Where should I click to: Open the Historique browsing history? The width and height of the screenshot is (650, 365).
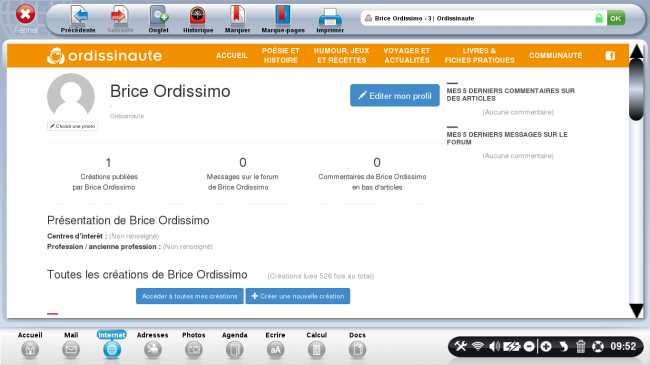click(198, 19)
